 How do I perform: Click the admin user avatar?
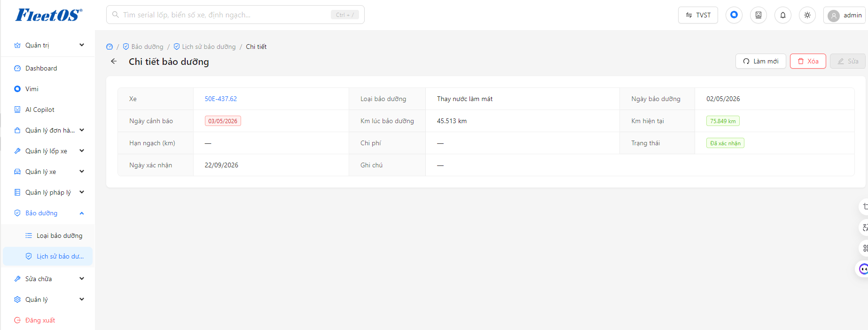[x=834, y=16]
